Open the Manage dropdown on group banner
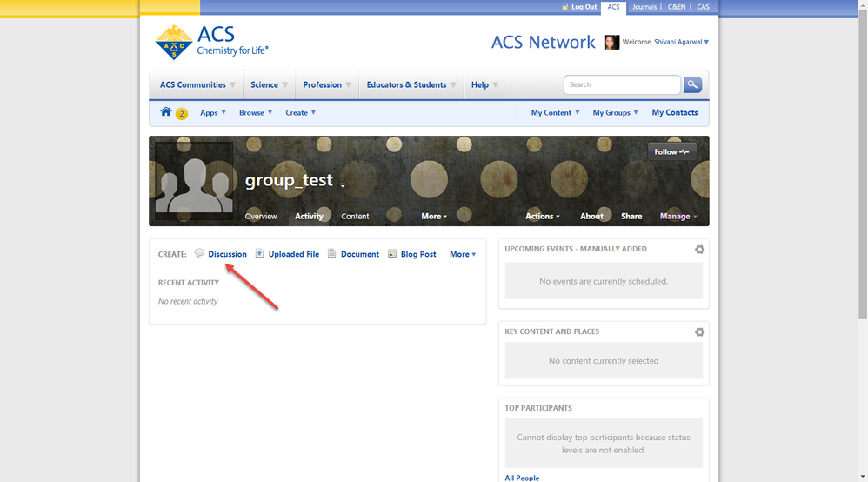The width and height of the screenshot is (868, 482). click(x=678, y=216)
